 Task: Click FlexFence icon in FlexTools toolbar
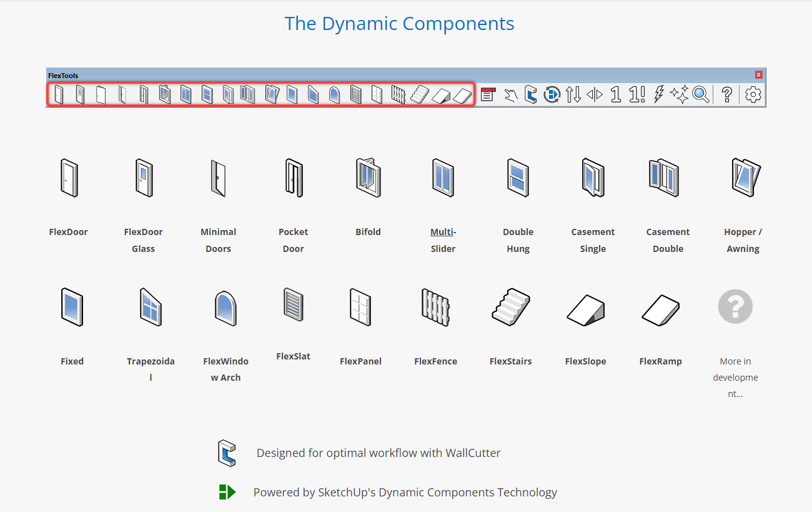coord(398,94)
